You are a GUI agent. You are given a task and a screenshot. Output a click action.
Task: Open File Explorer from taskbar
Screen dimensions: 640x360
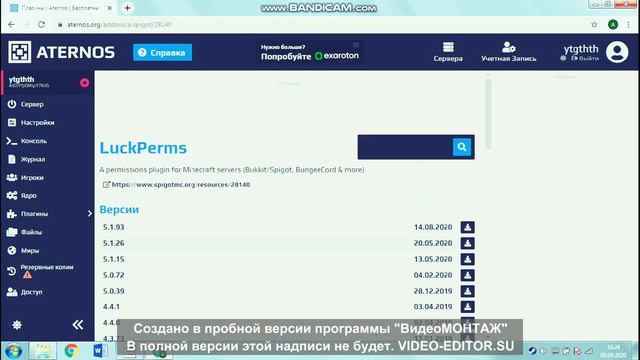click(x=42, y=351)
